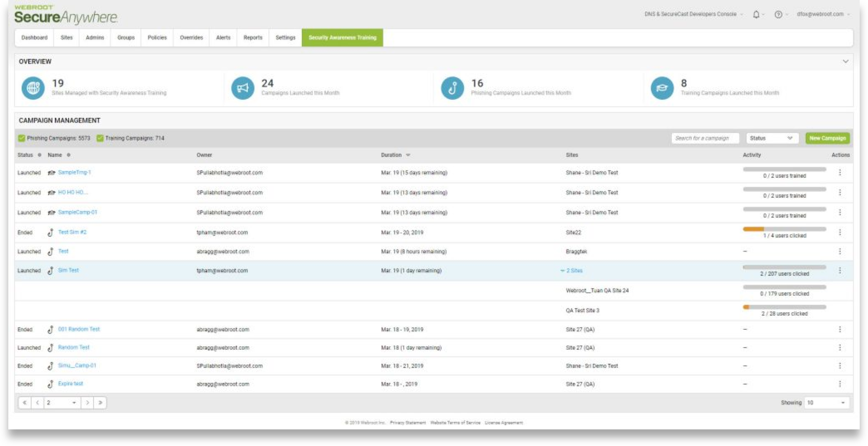Screen dimensions: 868x446
Task: Click the Webroot SecureAnywhere logo
Action: (x=66, y=14)
